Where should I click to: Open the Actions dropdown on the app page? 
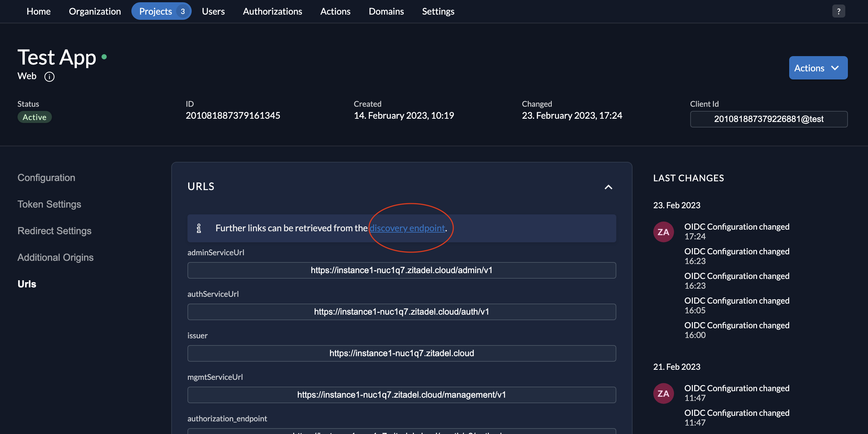pyautogui.click(x=818, y=68)
